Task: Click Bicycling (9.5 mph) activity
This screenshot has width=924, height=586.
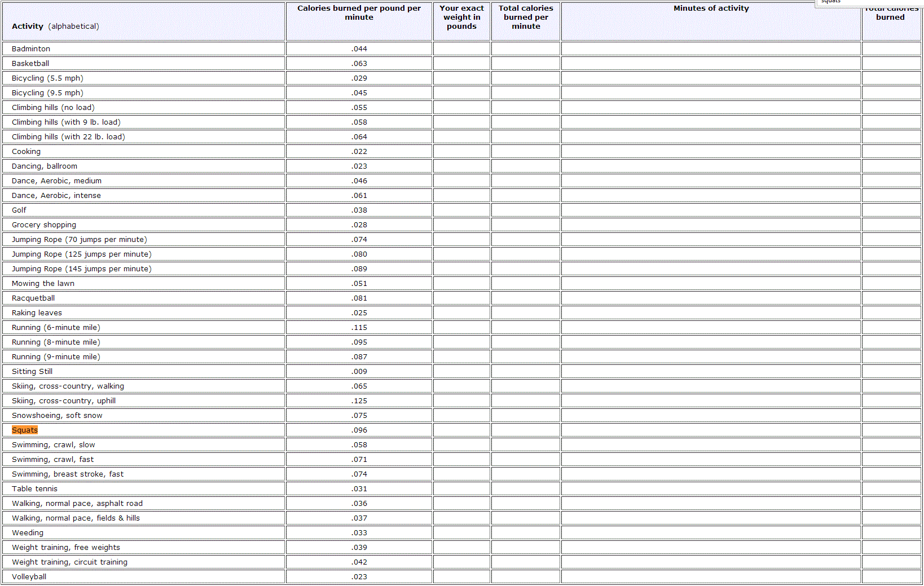Action: pyautogui.click(x=47, y=92)
